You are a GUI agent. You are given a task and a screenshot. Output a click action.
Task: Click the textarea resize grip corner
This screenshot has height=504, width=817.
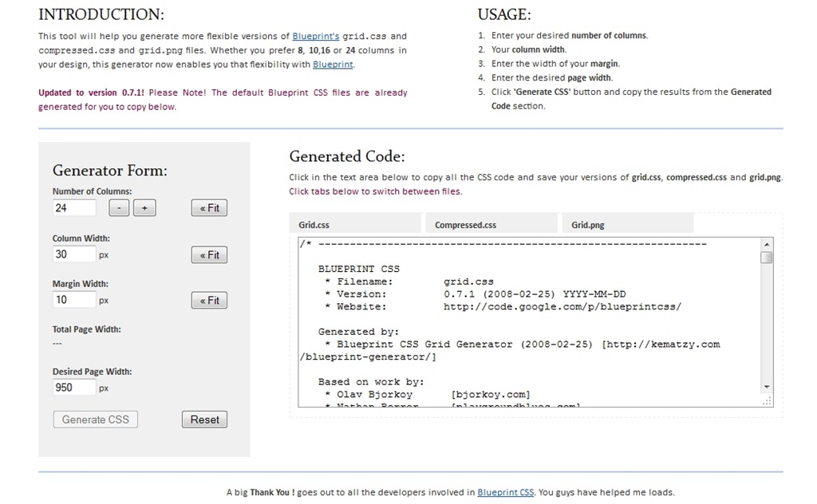(x=767, y=400)
